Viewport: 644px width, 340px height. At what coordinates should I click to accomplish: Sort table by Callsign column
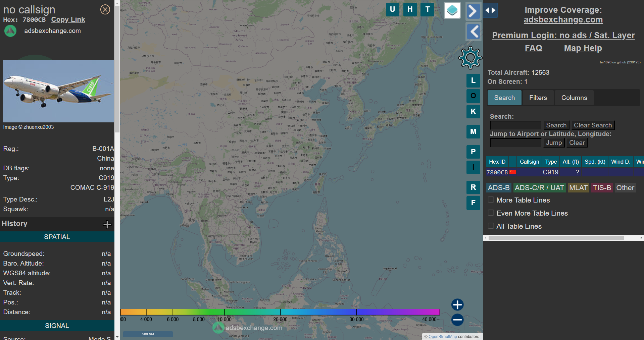(529, 162)
